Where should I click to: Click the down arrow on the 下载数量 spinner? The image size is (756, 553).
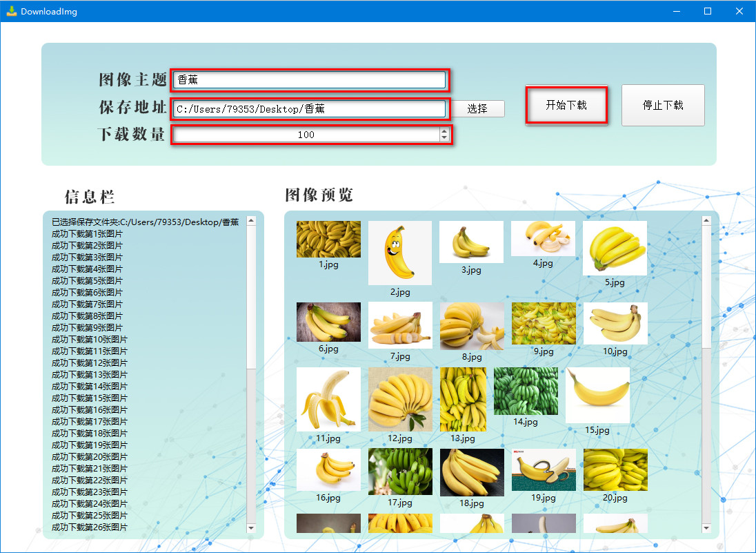[x=444, y=138]
